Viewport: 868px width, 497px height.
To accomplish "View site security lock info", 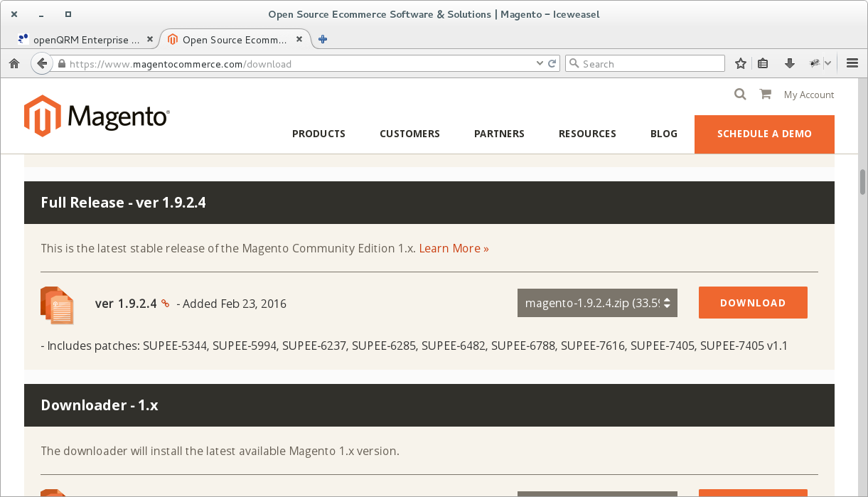I will click(x=62, y=64).
